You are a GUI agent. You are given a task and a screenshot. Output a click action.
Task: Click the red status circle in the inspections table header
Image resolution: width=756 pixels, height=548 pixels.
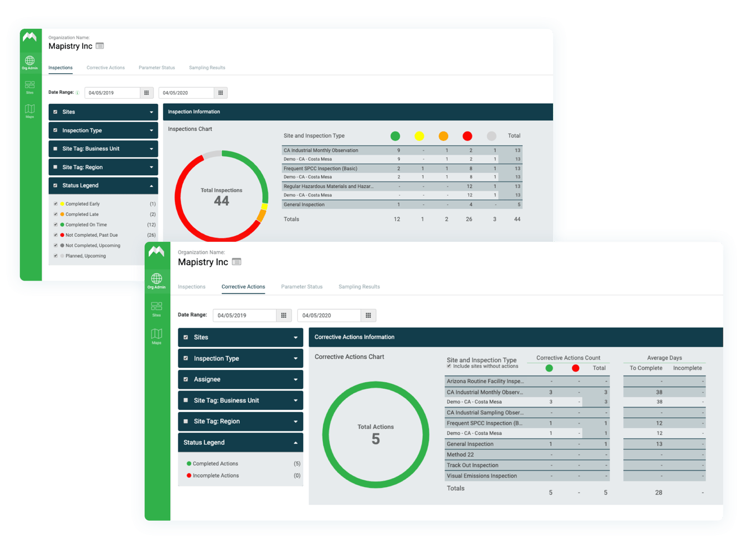tap(468, 136)
